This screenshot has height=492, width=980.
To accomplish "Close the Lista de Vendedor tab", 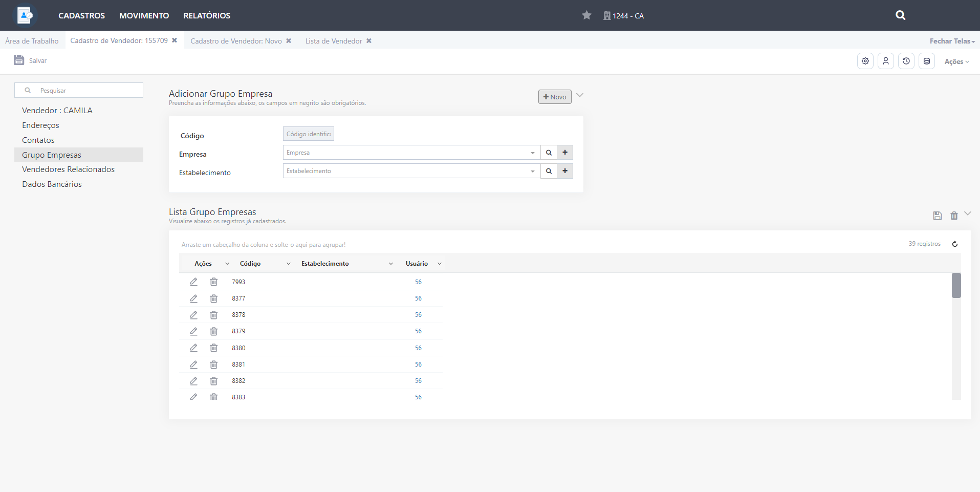I will 369,40.
